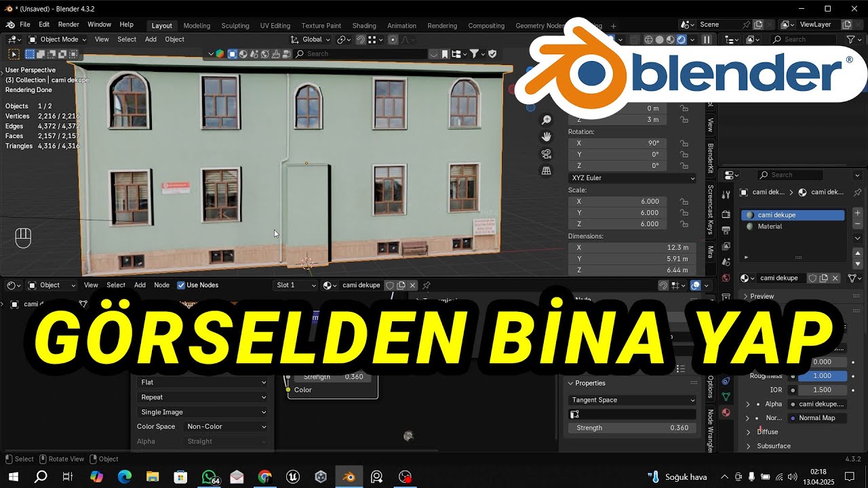Open the node editor Node menu
The image size is (868, 488).
161,285
